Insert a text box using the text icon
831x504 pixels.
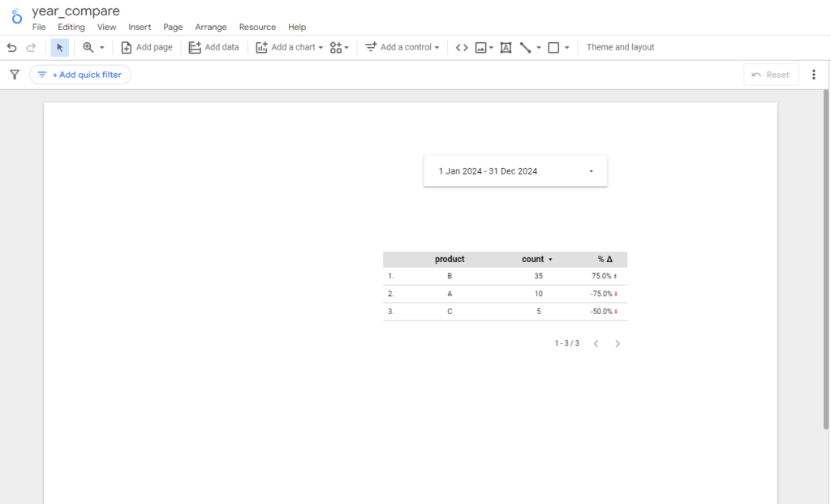click(x=506, y=48)
